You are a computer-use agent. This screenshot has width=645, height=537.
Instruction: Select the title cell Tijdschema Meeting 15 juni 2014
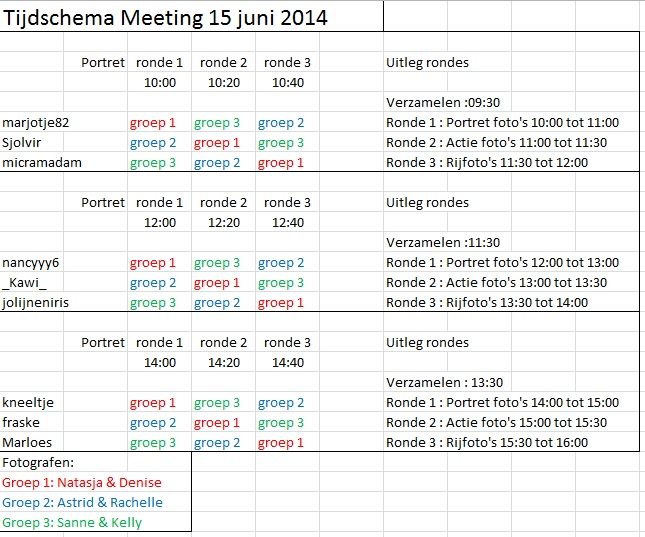[x=165, y=18]
